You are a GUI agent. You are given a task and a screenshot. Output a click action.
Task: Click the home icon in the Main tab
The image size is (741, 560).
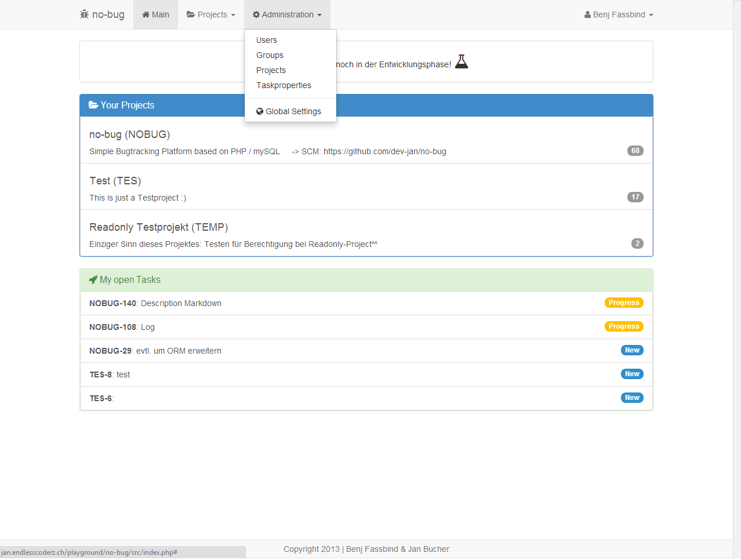coord(146,14)
